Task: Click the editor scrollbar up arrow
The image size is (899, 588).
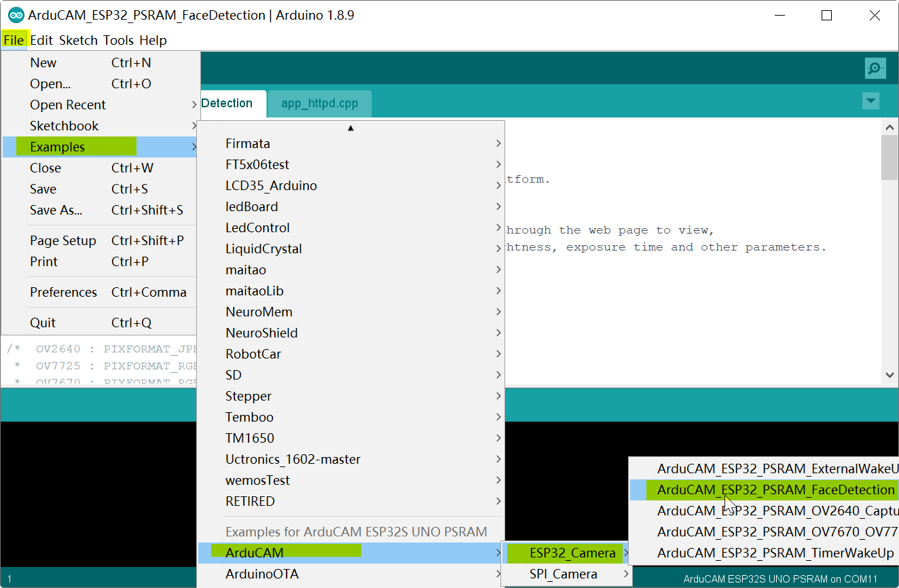Action: pyautogui.click(x=889, y=126)
